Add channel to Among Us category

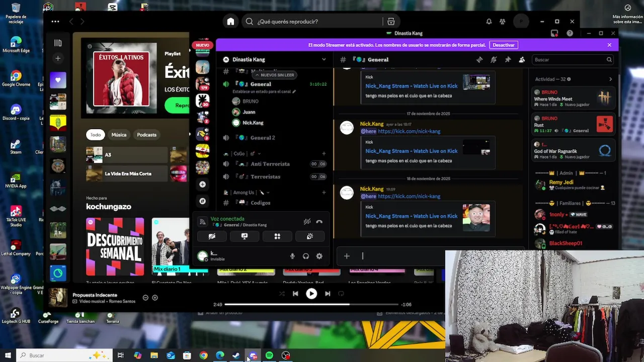coord(324,193)
